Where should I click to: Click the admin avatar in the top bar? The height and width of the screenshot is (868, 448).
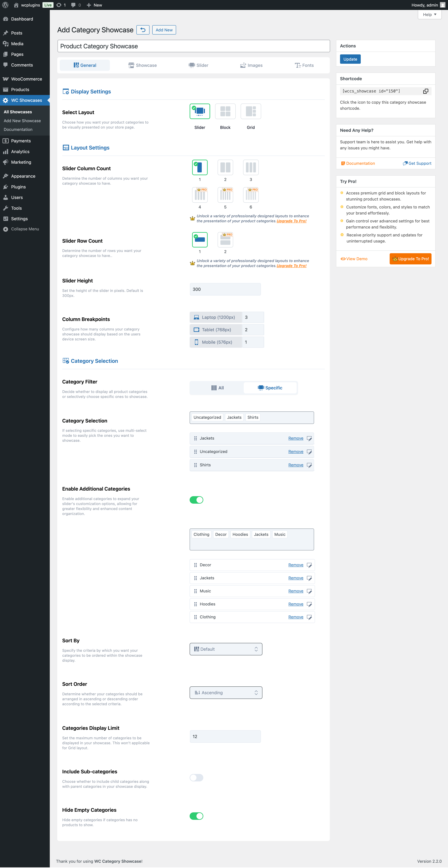tap(443, 5)
